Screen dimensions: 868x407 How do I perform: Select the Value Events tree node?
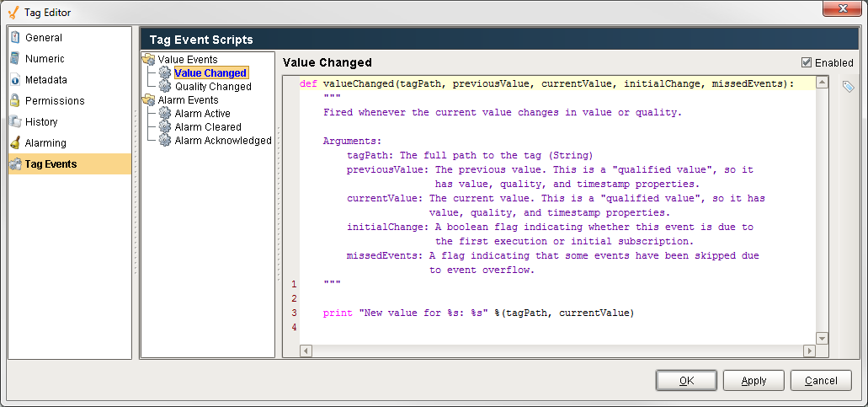point(188,59)
